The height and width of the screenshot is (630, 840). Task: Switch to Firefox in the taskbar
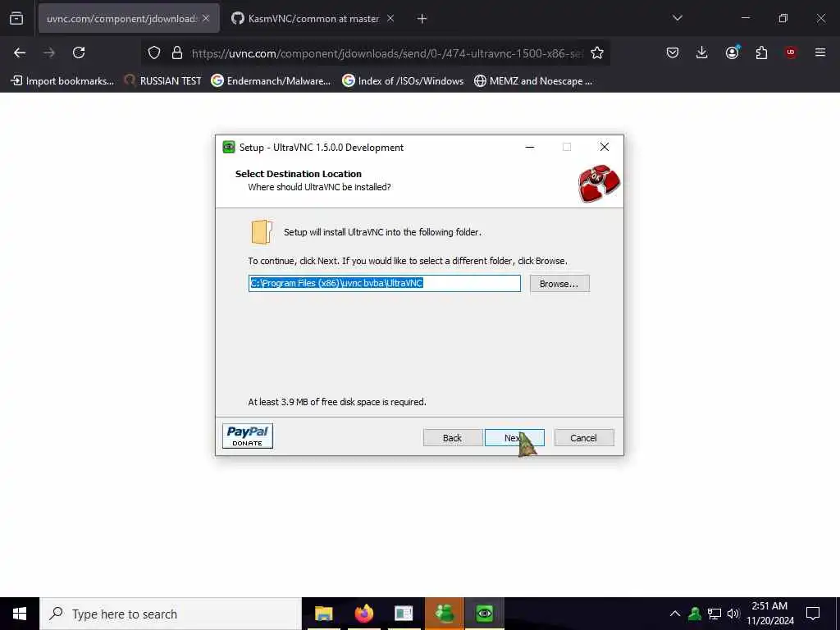(363, 614)
